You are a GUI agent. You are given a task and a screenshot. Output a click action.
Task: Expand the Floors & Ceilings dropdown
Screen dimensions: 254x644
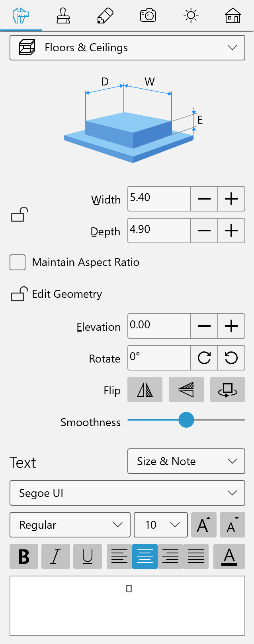coord(127,48)
